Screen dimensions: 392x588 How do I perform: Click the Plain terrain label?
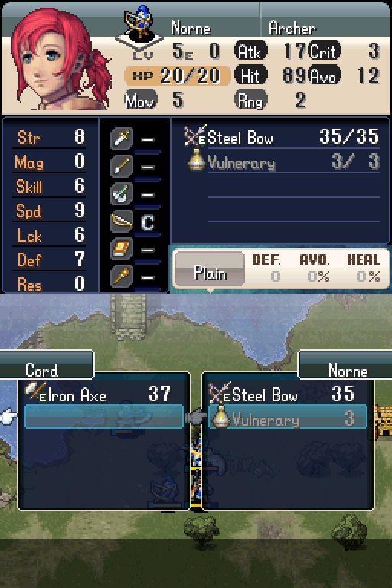[210, 274]
